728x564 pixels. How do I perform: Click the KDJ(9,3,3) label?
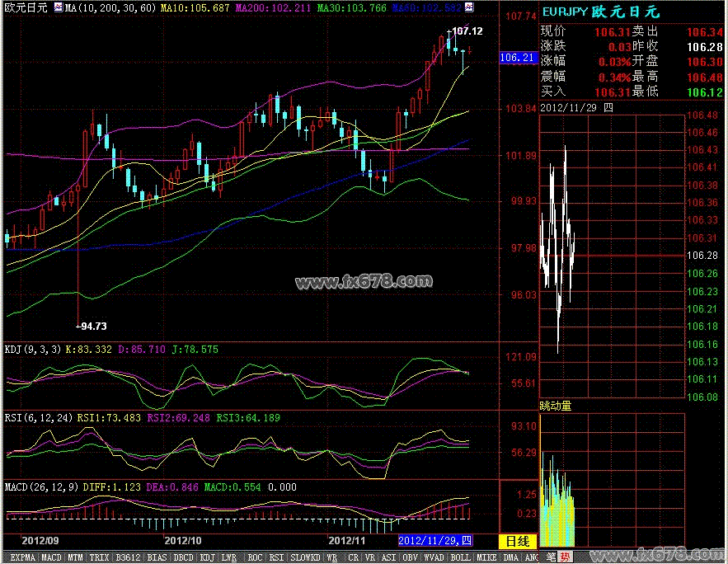pos(32,349)
